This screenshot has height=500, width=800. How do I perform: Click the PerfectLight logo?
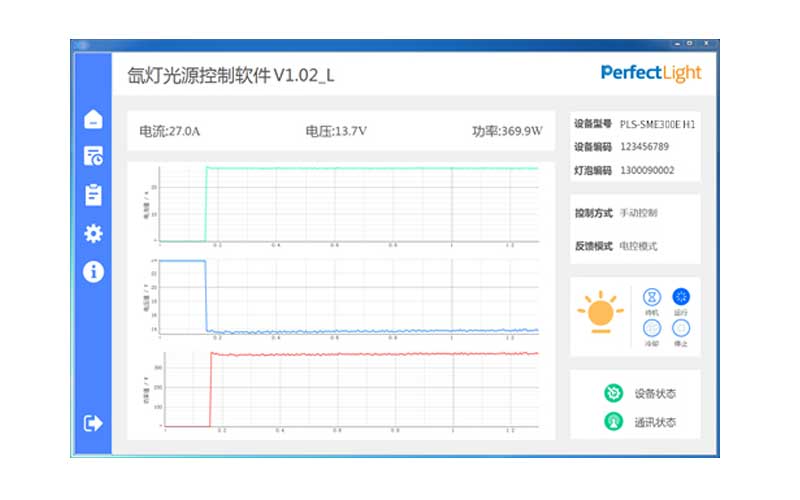pos(650,73)
